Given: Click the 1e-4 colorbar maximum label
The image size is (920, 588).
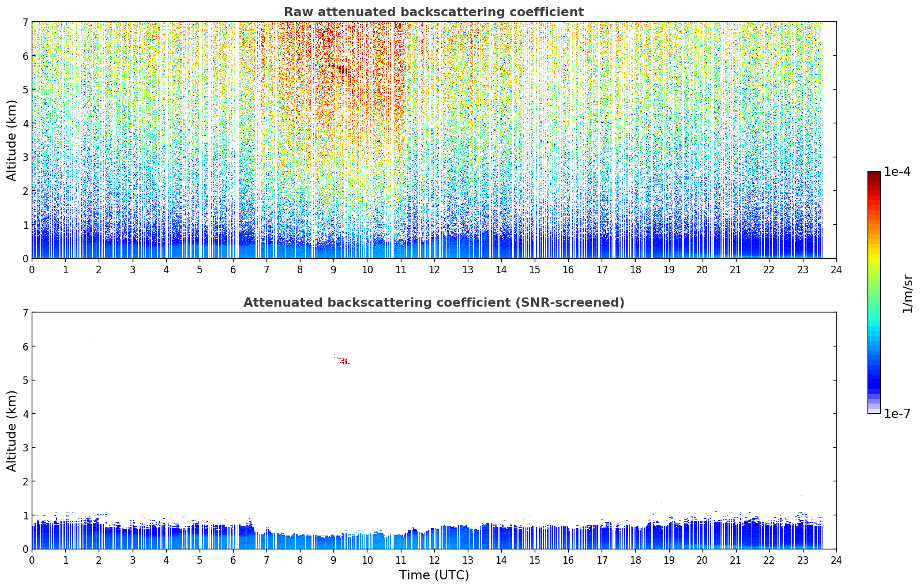Looking at the screenshot, I should (897, 172).
